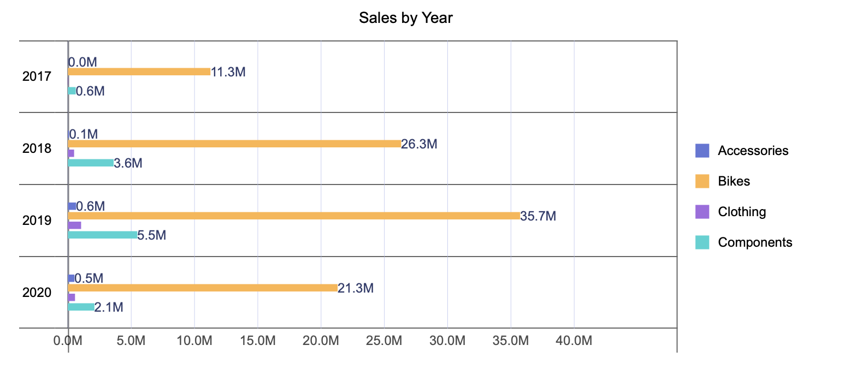Click the Components legend color swatch
The width and height of the screenshot is (868, 369).
click(x=702, y=242)
